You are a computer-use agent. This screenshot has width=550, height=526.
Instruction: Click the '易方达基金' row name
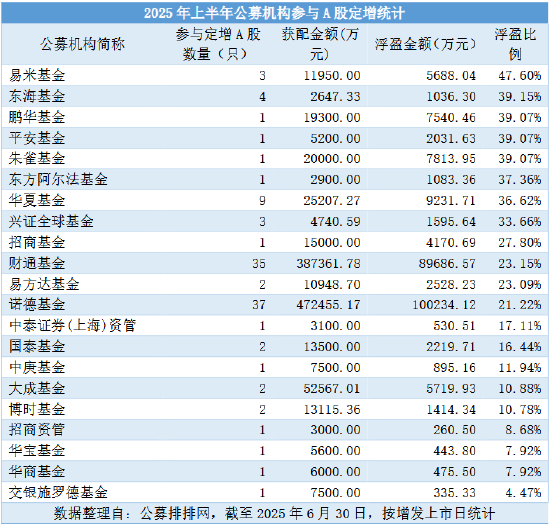tap(44, 284)
